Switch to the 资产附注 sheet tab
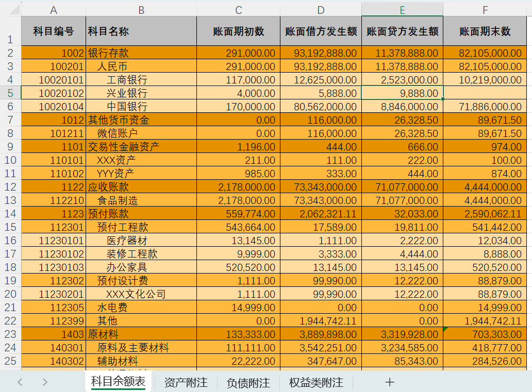Viewport: 532px width, 392px height. (186, 383)
